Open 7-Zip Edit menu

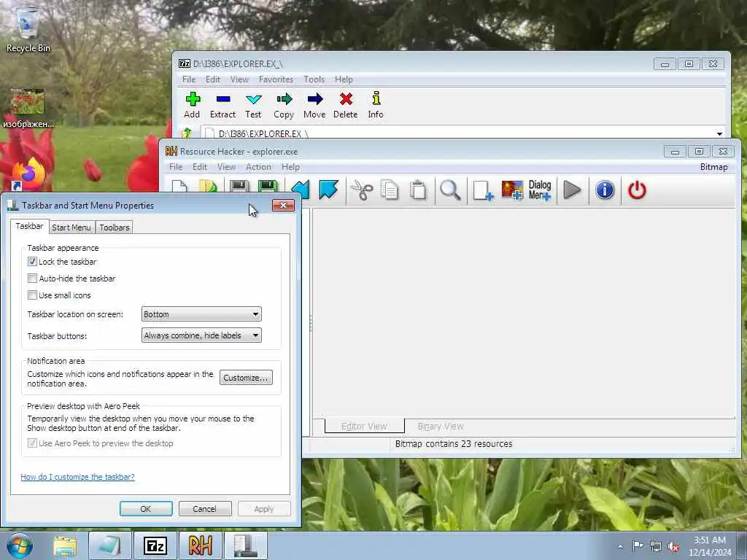coord(213,79)
